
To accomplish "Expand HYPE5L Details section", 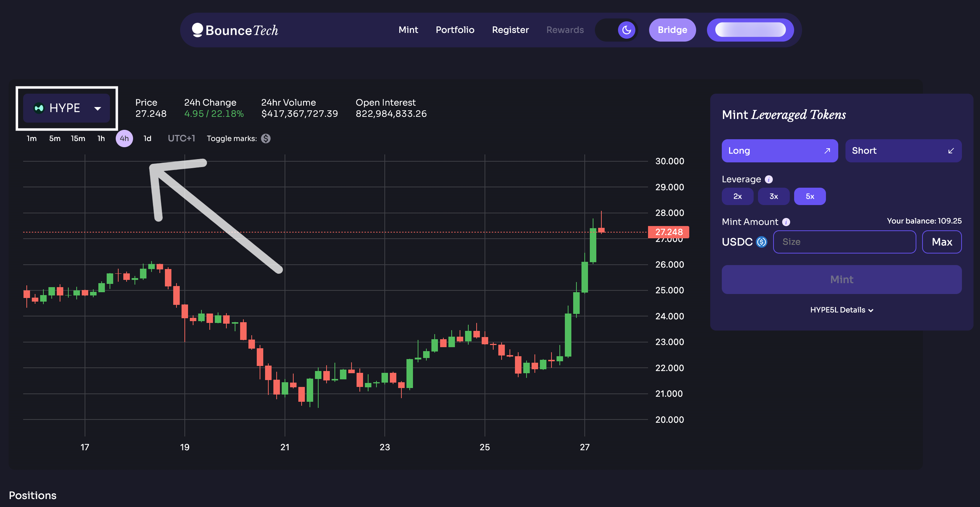I will (x=841, y=310).
